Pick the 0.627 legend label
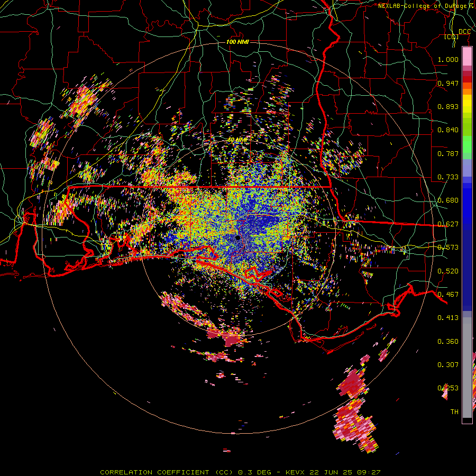The image size is (476, 476). 448,224
